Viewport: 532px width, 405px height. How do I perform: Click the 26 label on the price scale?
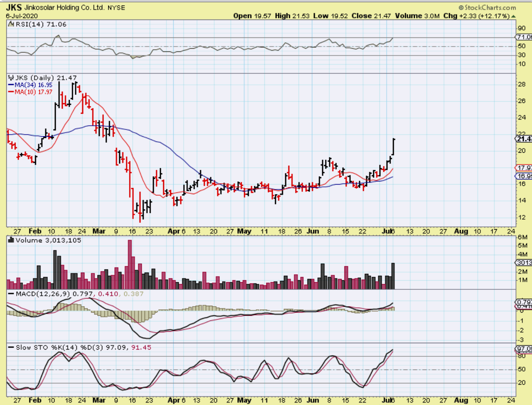[522, 101]
